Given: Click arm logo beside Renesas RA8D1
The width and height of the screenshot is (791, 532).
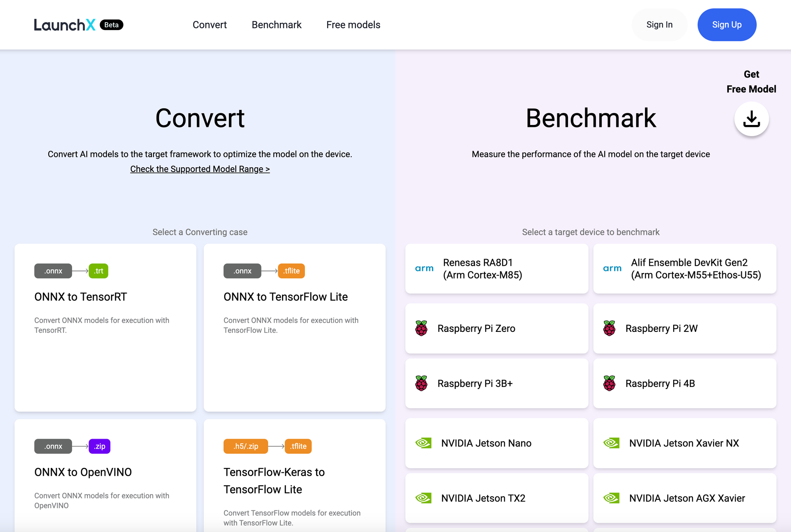Looking at the screenshot, I should coord(424,269).
